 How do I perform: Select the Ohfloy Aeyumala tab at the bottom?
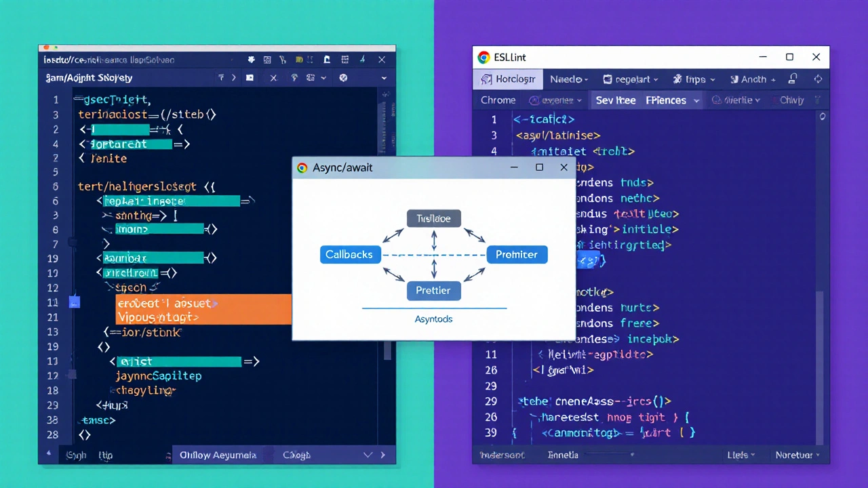click(x=218, y=455)
